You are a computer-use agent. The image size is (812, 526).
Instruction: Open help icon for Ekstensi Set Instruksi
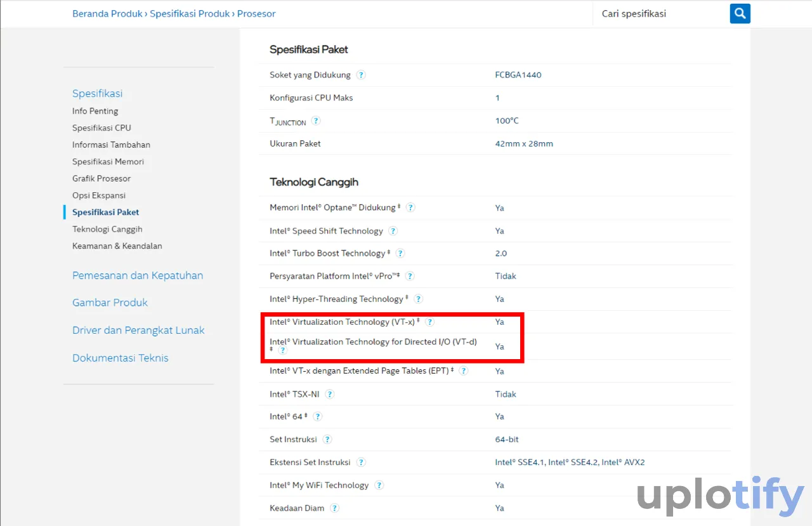point(361,463)
